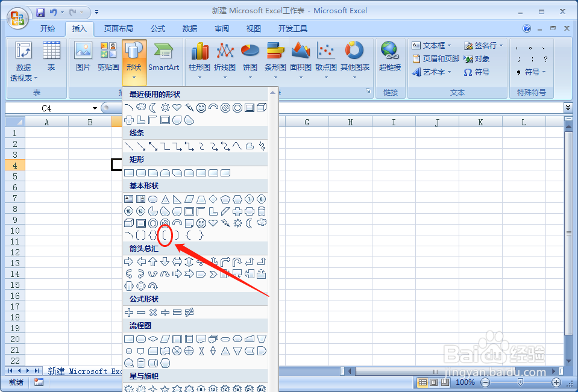The height and width of the screenshot is (392, 578).
Task: Choose the double-arrow line shape
Action: pos(153,146)
